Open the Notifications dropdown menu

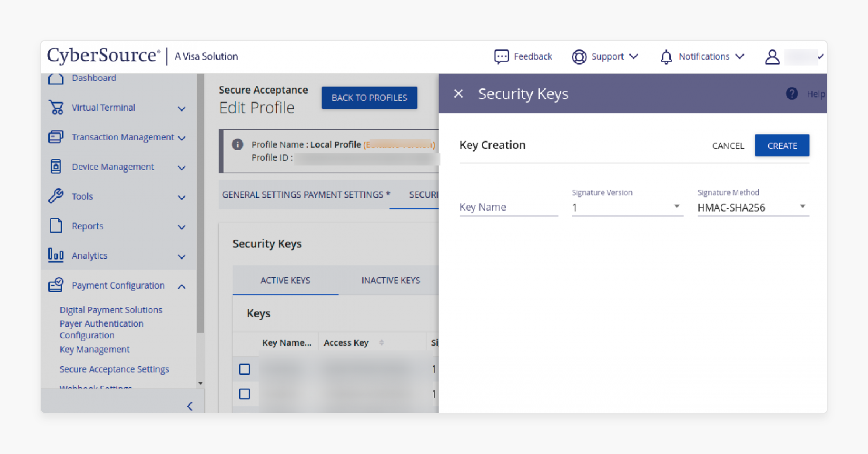coord(740,57)
